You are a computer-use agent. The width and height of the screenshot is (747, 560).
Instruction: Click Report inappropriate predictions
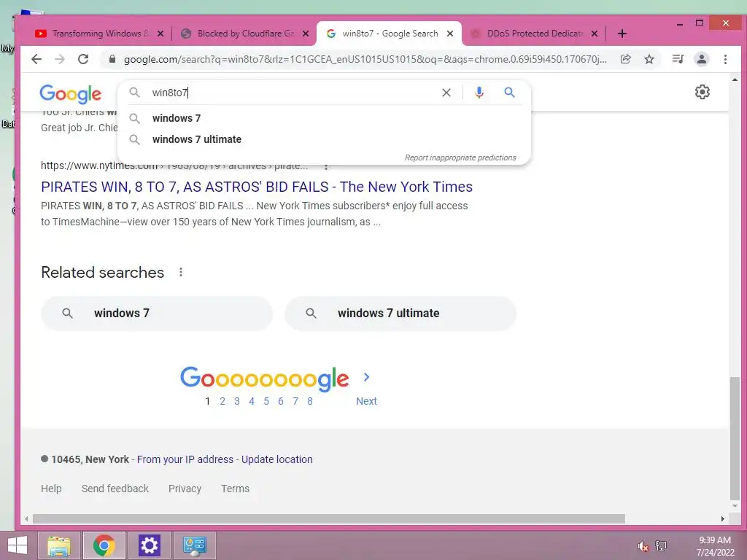pos(460,157)
